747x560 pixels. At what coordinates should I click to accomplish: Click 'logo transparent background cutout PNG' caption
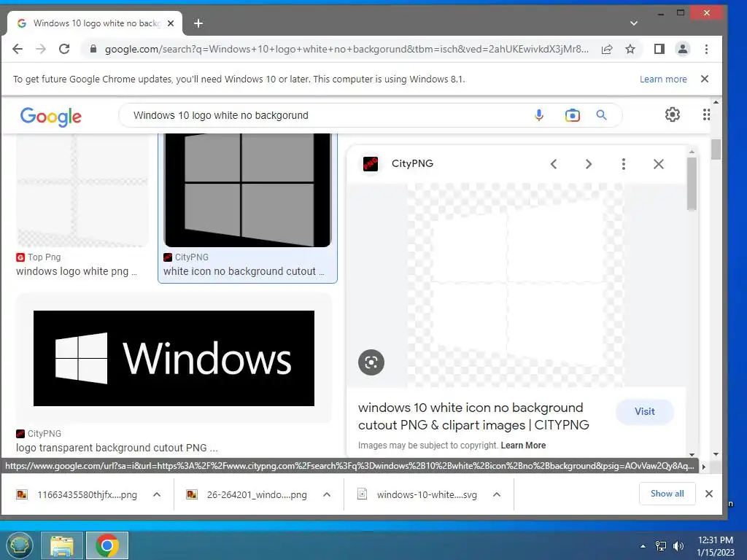[117, 448]
